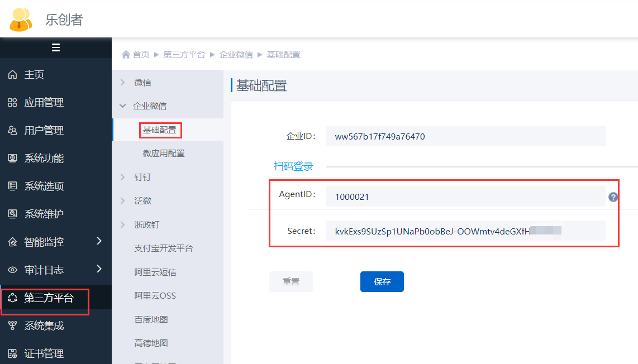Click the 主页 home icon in sidebar
The image size is (638, 364).
12,75
